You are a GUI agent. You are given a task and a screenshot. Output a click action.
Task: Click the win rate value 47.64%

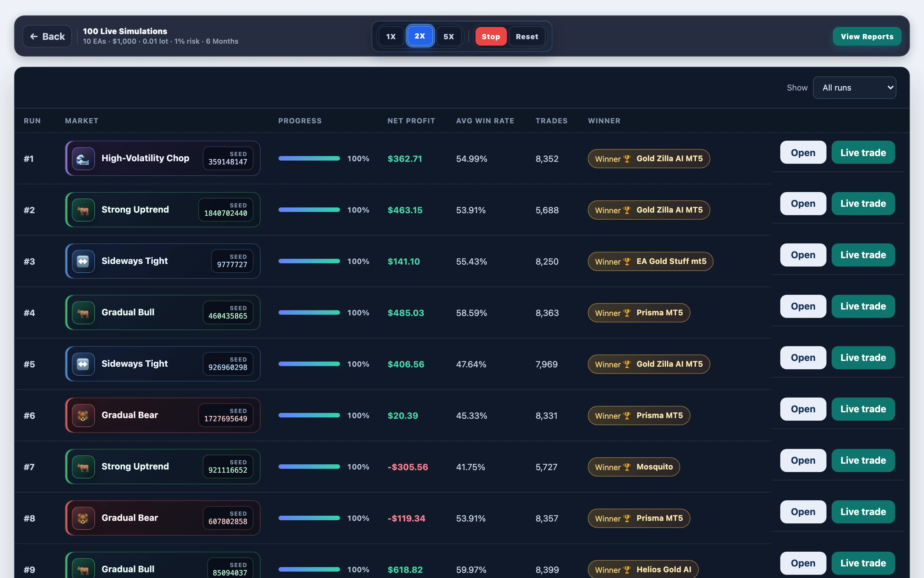(471, 364)
